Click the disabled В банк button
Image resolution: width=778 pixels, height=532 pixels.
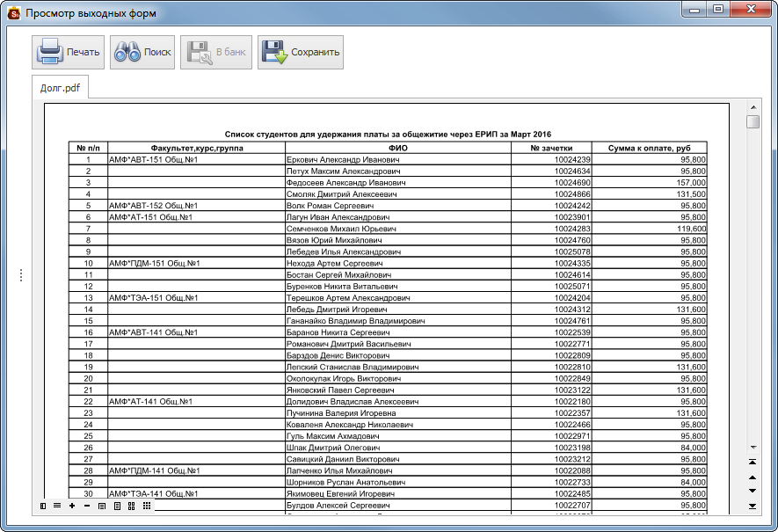[216, 52]
